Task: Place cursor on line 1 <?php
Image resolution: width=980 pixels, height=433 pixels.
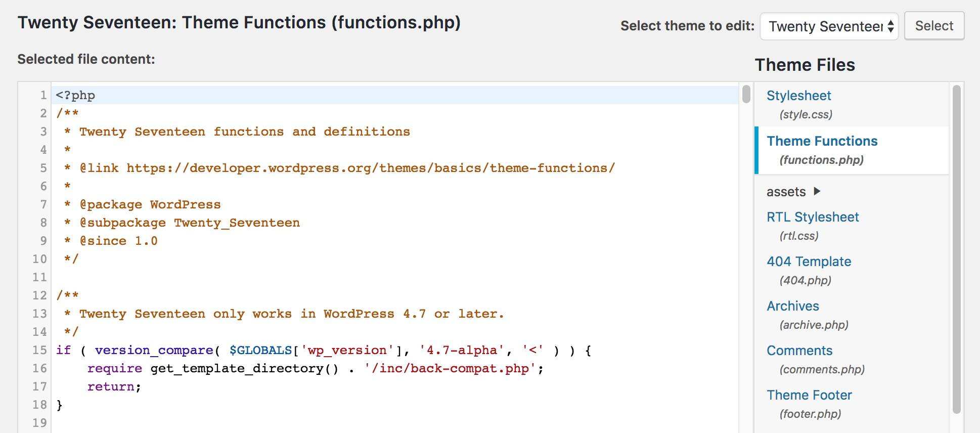Action: [75, 96]
